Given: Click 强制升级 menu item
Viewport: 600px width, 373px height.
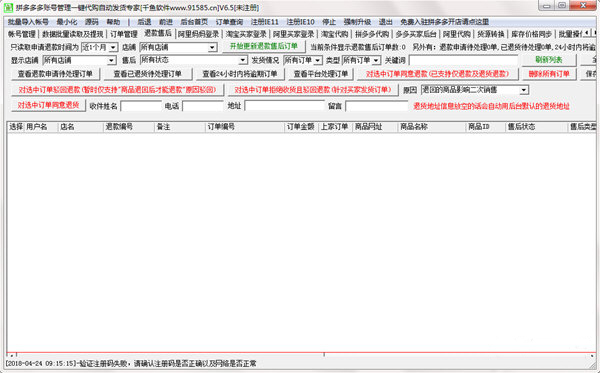Looking at the screenshot, I should click(x=357, y=22).
